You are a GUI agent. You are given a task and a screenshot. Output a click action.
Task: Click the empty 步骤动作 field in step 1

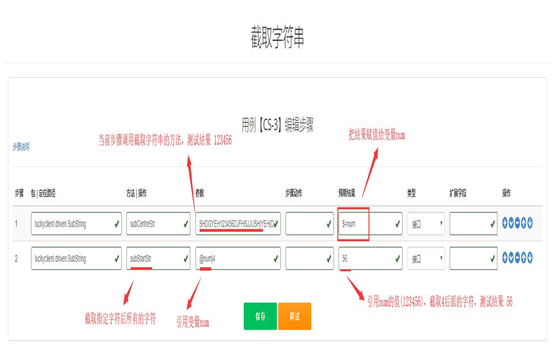tap(310, 224)
